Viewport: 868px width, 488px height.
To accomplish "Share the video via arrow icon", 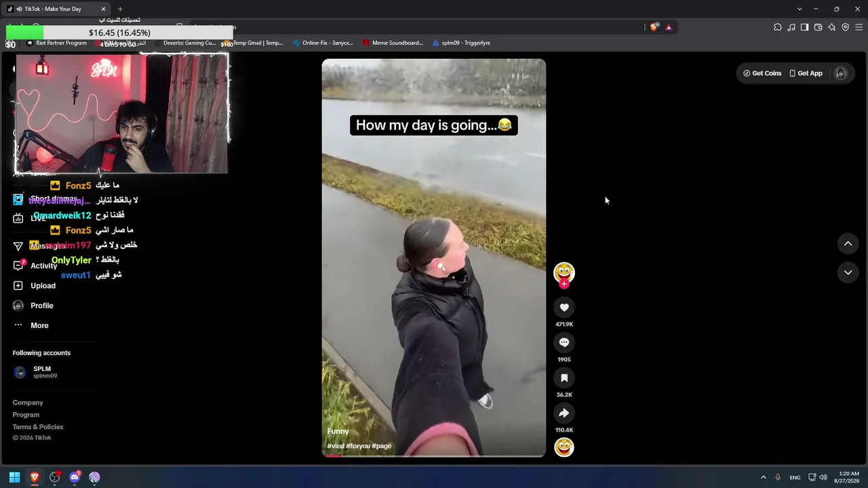I will pos(564,413).
